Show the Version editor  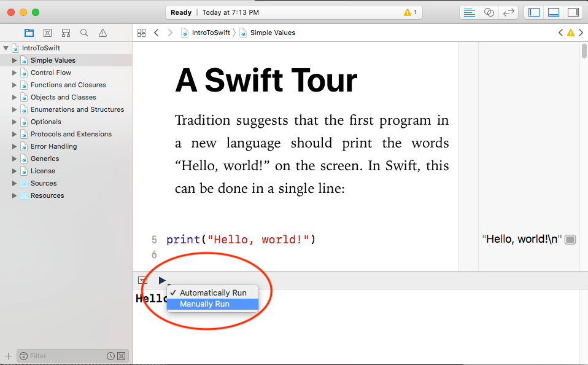508,12
